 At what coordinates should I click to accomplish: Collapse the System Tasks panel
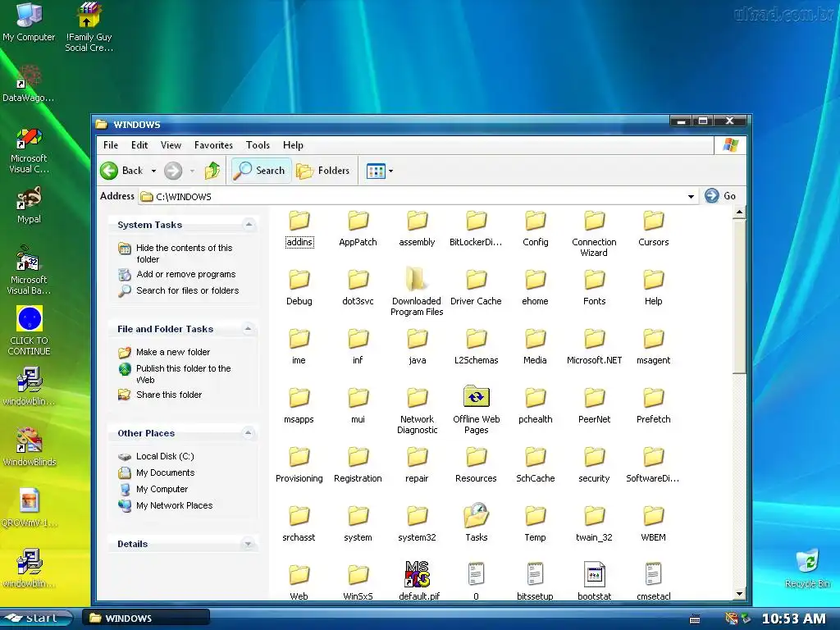(249, 225)
